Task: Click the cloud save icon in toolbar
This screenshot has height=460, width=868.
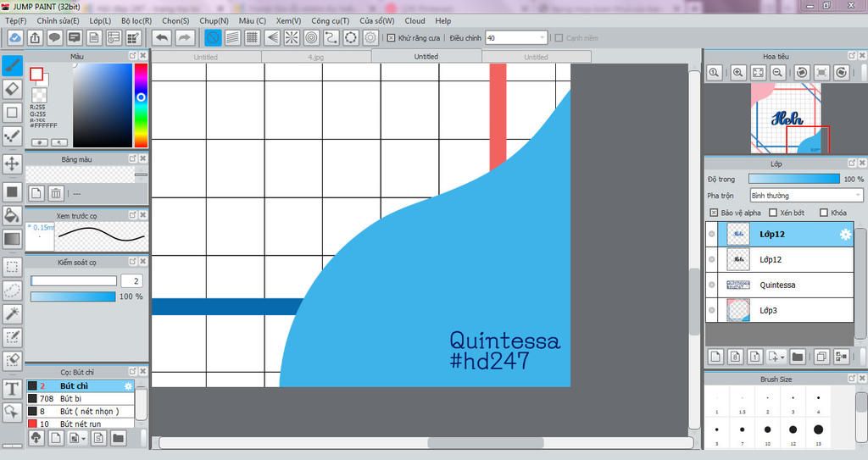Action: [15, 37]
